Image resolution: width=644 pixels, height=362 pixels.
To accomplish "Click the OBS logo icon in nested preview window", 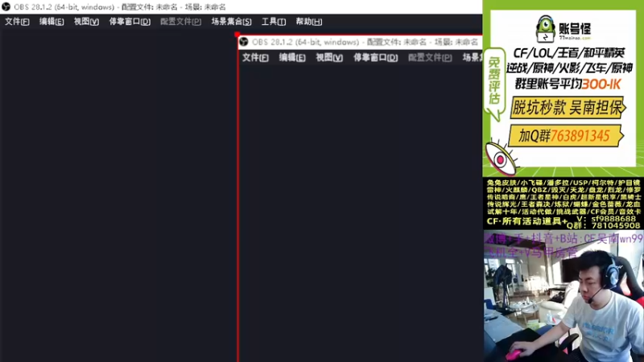I will click(244, 42).
